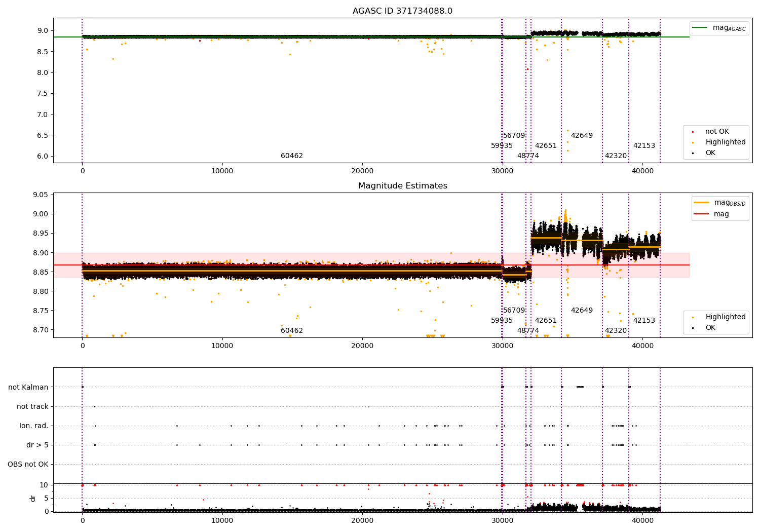Click obsid label 42649 in AGASC ID plot
The height and width of the screenshot is (532, 760).
tap(582, 136)
